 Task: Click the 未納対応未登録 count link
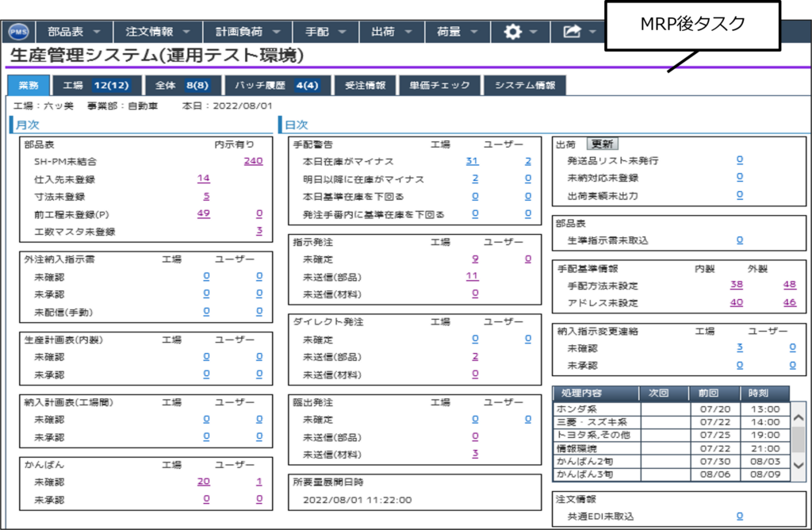point(740,177)
